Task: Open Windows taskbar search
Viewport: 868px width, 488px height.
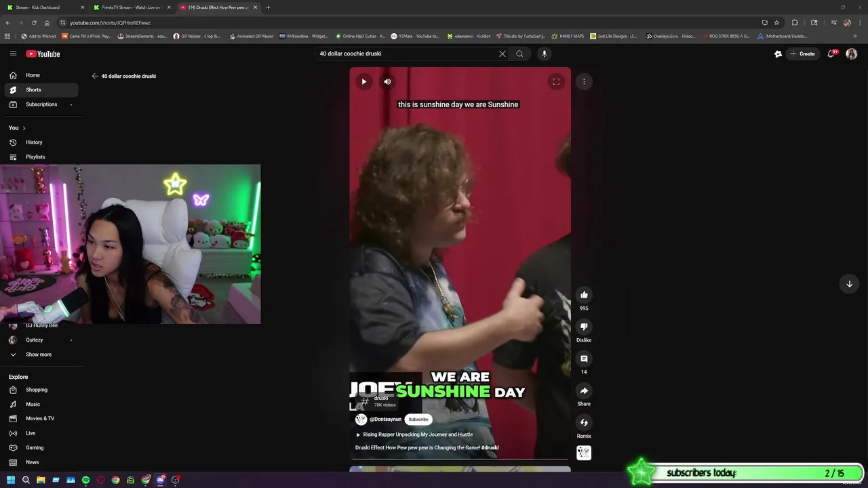Action: (26, 480)
